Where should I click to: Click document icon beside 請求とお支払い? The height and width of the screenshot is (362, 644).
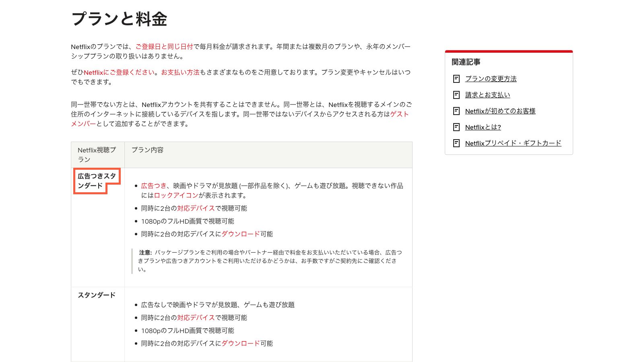click(x=456, y=95)
